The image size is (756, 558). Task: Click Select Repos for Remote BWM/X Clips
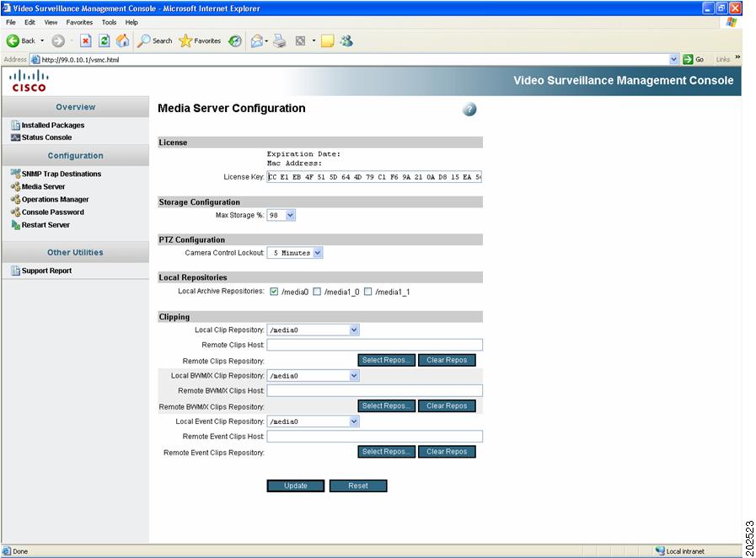coord(386,406)
